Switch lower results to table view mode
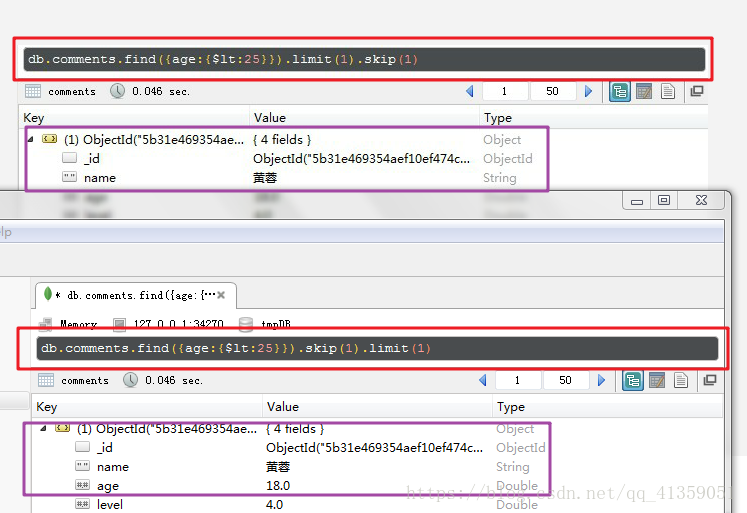747x513 pixels. pos(657,380)
